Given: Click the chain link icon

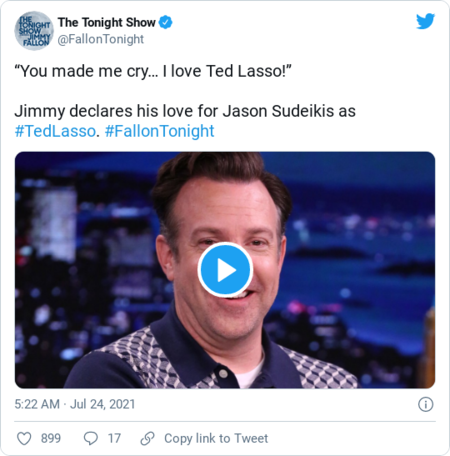Looking at the screenshot, I should [x=147, y=438].
